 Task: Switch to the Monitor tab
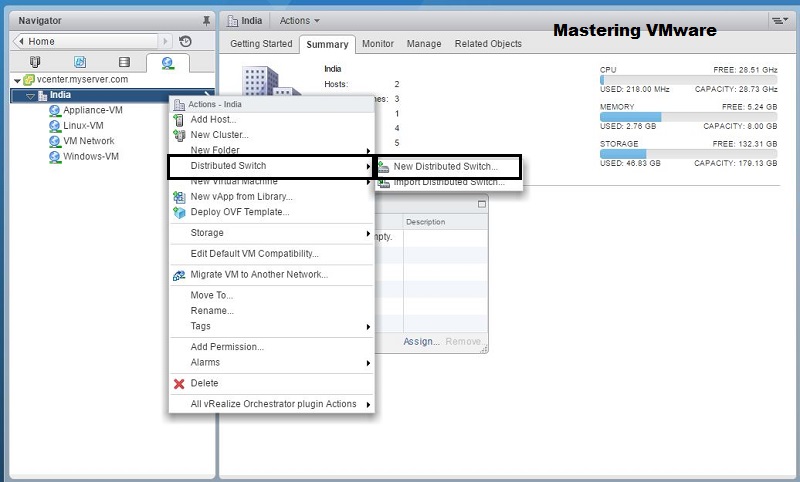[378, 44]
